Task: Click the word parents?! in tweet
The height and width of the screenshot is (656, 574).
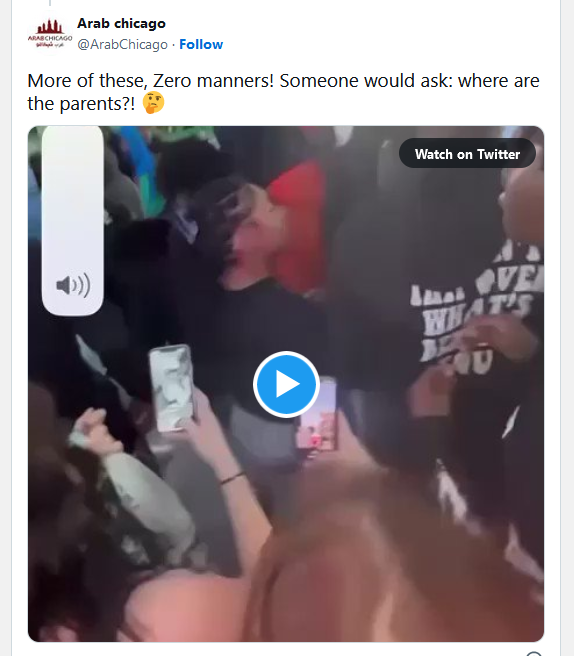Action: [97, 103]
